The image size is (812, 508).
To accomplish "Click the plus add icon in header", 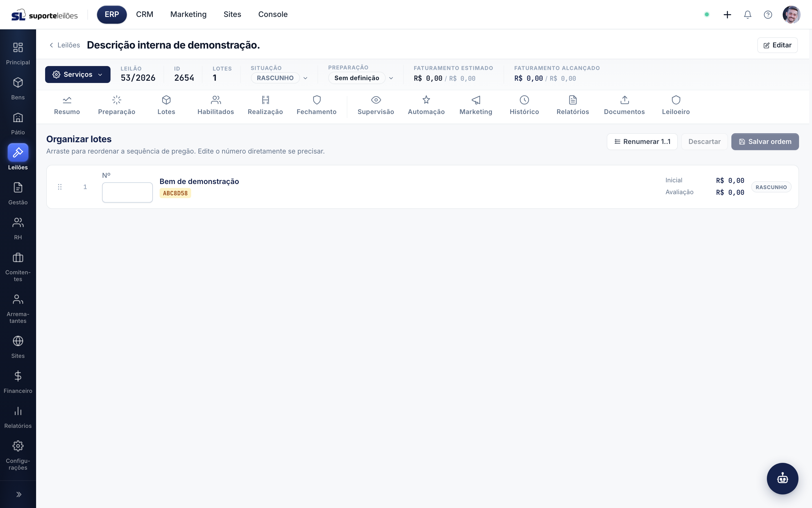I will 727,14.
